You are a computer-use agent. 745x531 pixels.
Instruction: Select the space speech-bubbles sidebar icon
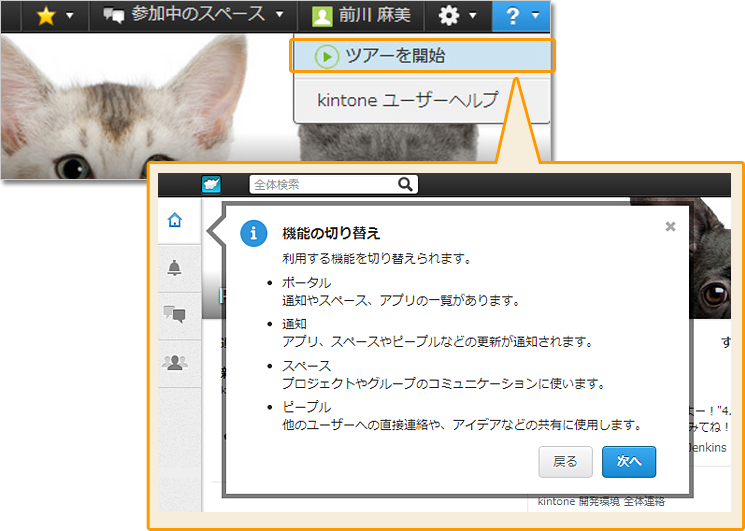175,315
